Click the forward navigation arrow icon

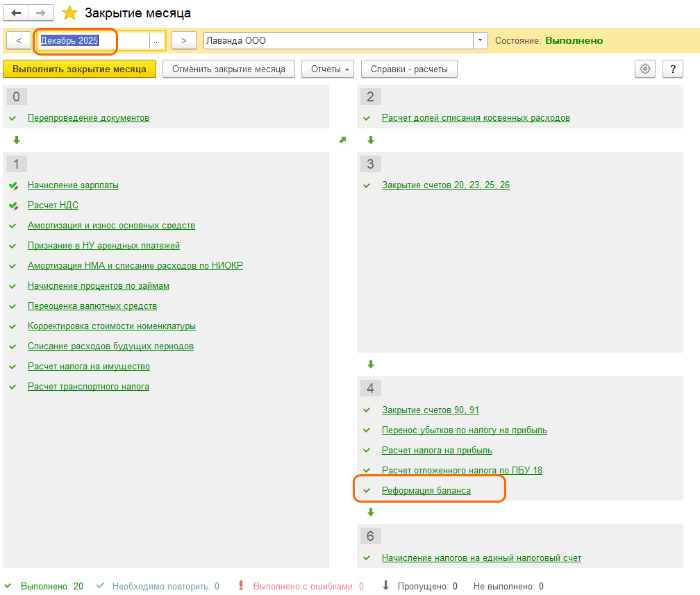point(41,13)
